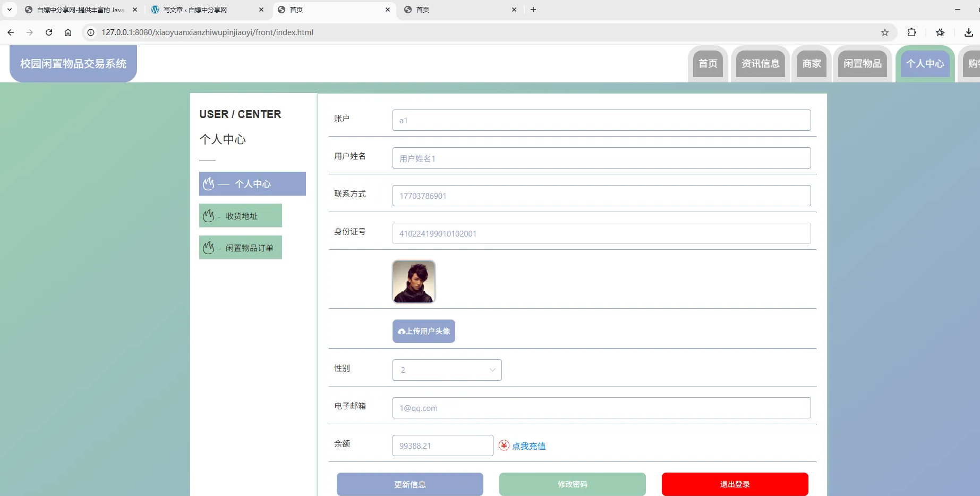Click the flame icon beside 闲置物品订单
The width and height of the screenshot is (980, 496).
[x=209, y=247]
